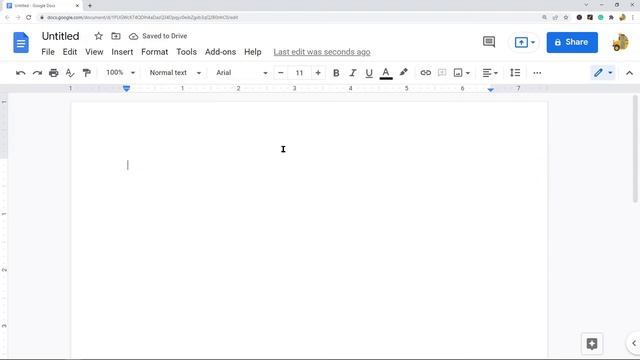The width and height of the screenshot is (640, 360).
Task: Open the browser extensions puzzle icon
Action: point(611,18)
